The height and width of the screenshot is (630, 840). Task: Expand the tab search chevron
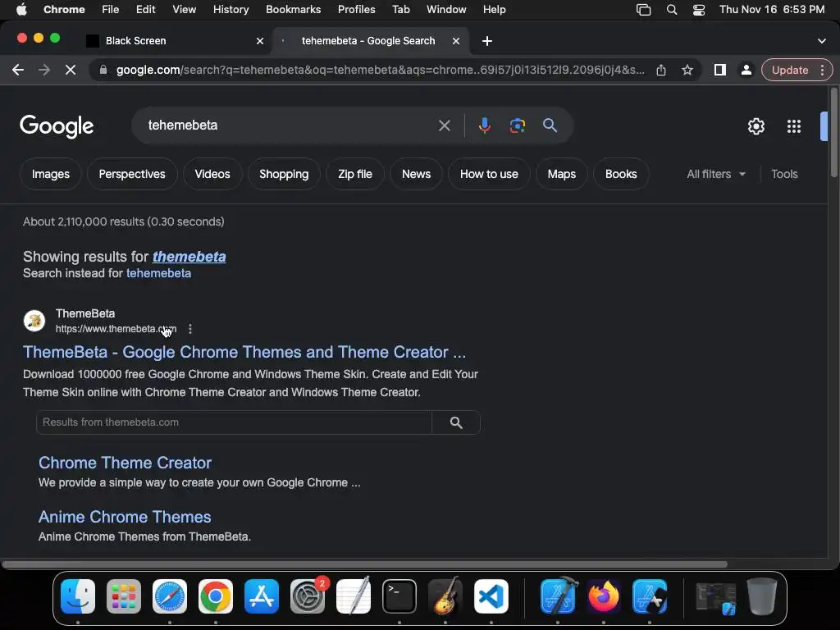821,41
